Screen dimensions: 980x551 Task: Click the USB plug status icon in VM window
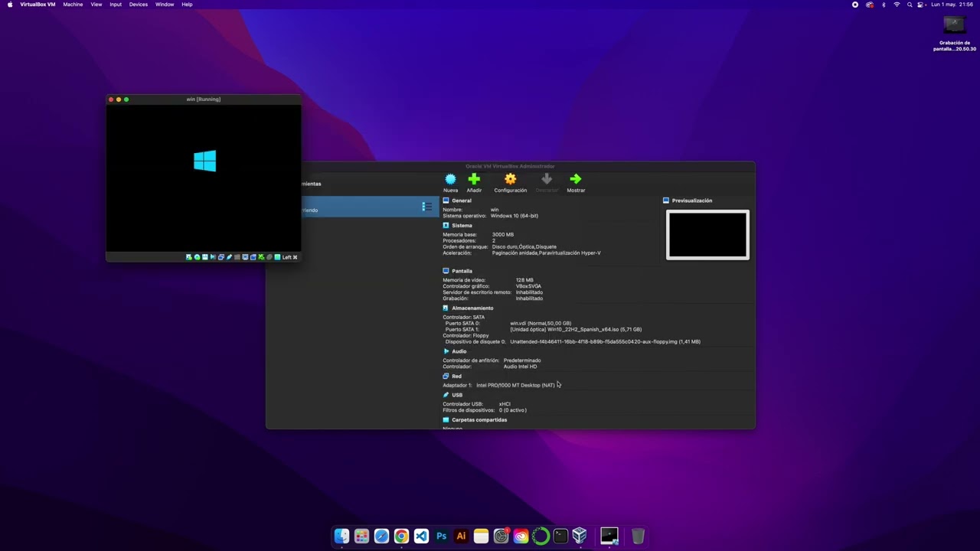click(x=229, y=257)
